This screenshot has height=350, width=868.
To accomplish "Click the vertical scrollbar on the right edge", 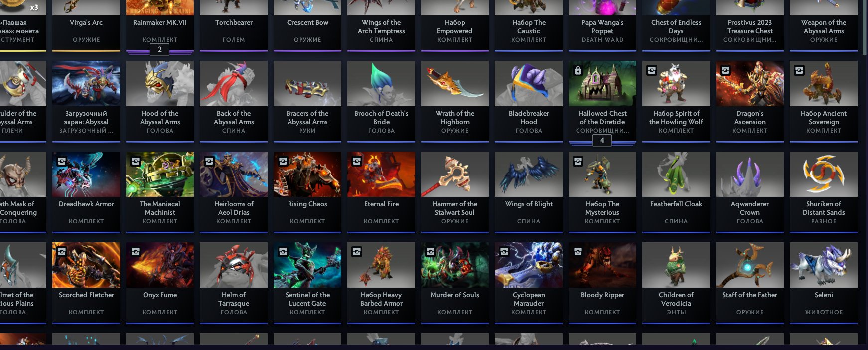I will tap(864, 26).
